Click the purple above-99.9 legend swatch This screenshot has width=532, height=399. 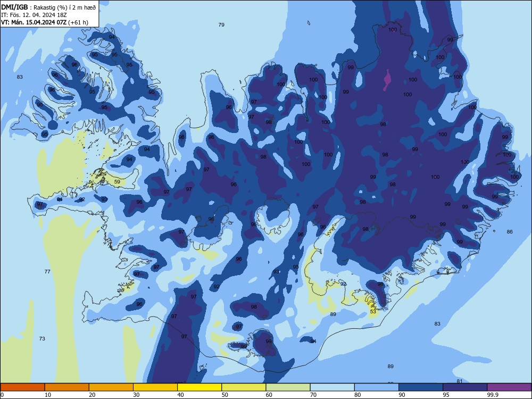click(509, 387)
